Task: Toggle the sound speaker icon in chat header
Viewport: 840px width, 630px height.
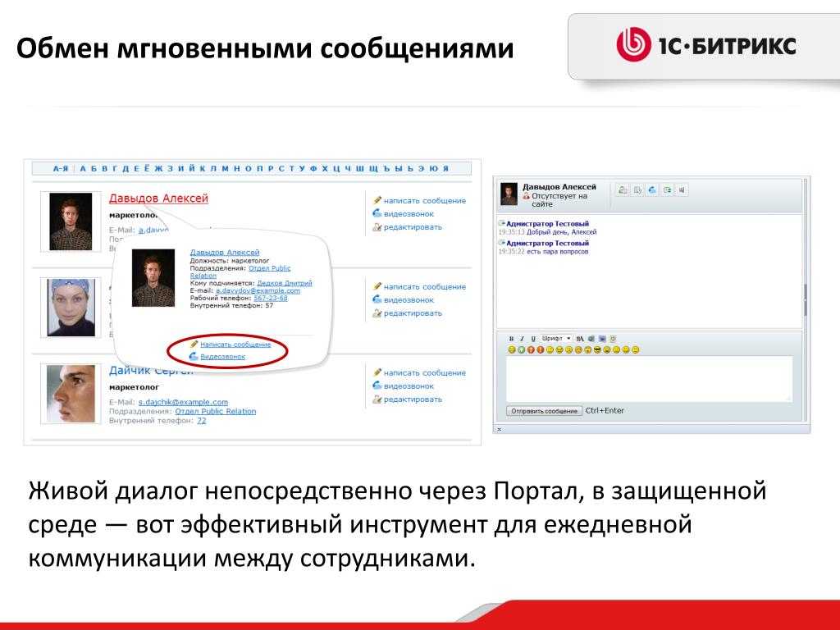Action: click(x=682, y=189)
